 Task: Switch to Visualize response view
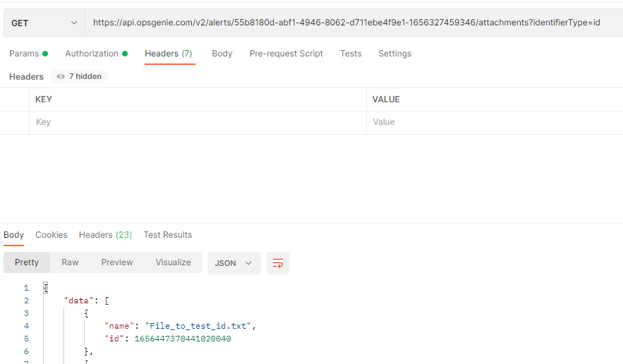(173, 262)
